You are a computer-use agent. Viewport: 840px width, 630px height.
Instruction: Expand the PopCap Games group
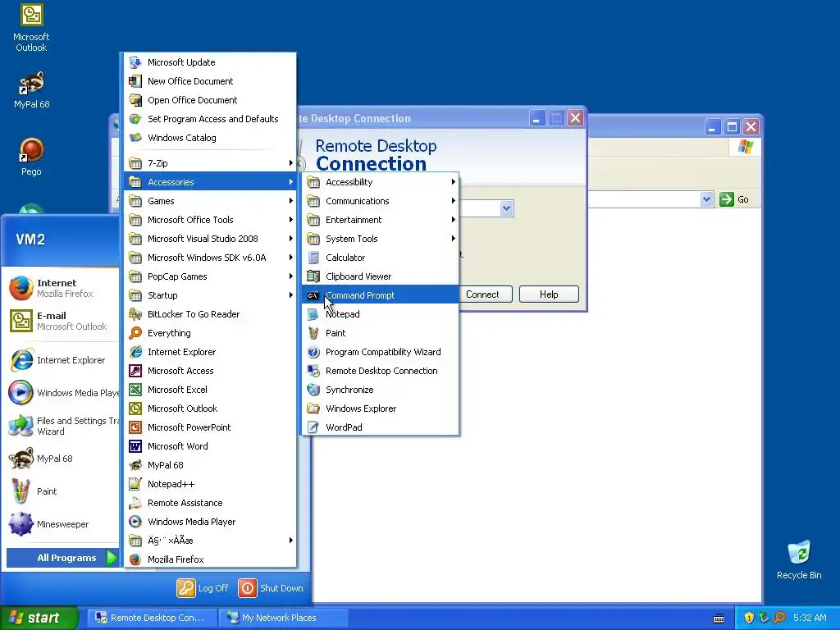tap(210, 276)
